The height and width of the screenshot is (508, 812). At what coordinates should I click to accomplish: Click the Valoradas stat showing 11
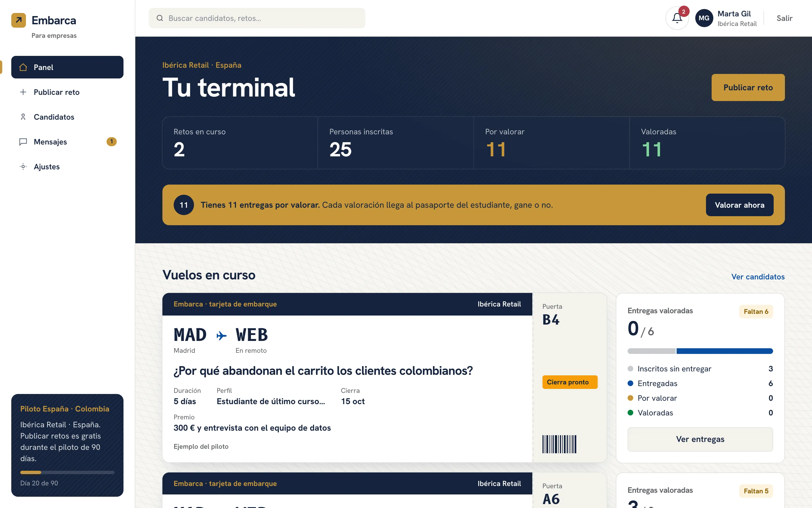pos(707,143)
